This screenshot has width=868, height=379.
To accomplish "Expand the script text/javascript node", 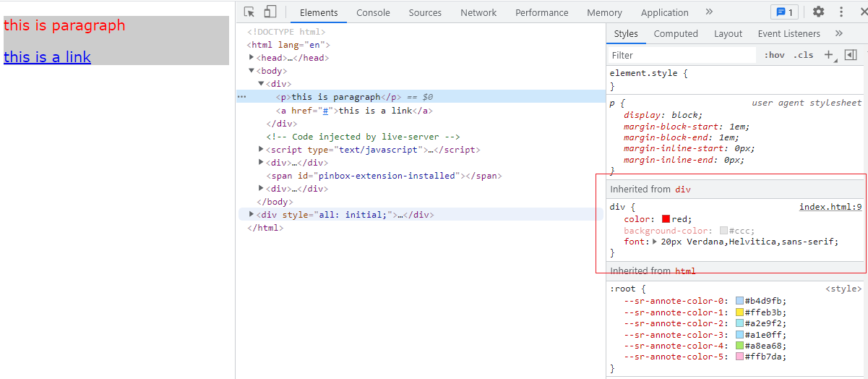I will 261,150.
